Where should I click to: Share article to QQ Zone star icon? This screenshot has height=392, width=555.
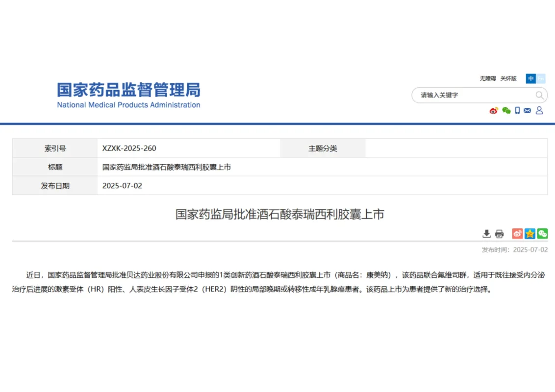[x=530, y=234]
